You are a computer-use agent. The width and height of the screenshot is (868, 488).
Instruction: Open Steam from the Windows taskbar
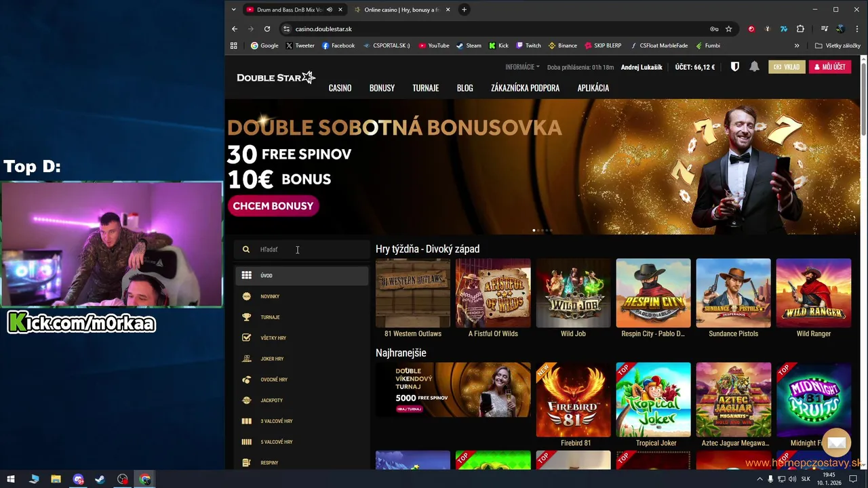tap(100, 479)
